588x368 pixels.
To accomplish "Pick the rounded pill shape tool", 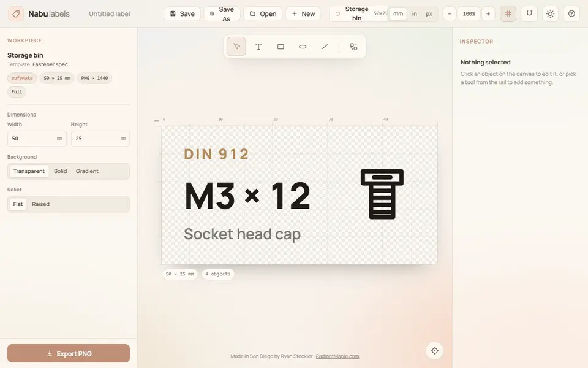I will (x=303, y=47).
